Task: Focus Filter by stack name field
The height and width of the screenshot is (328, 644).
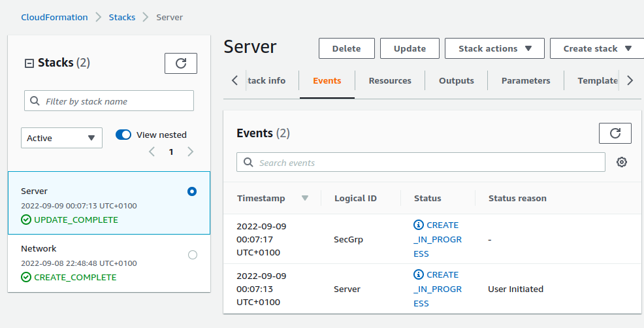Action: tap(109, 101)
